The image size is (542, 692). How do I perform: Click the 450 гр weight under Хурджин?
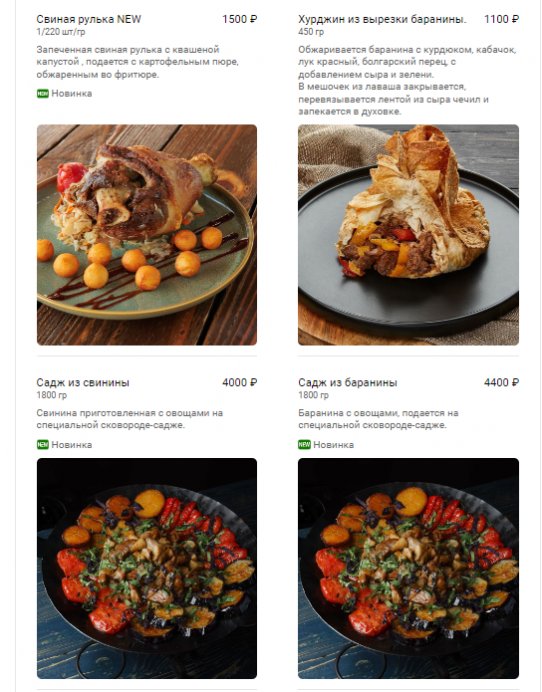(x=311, y=32)
